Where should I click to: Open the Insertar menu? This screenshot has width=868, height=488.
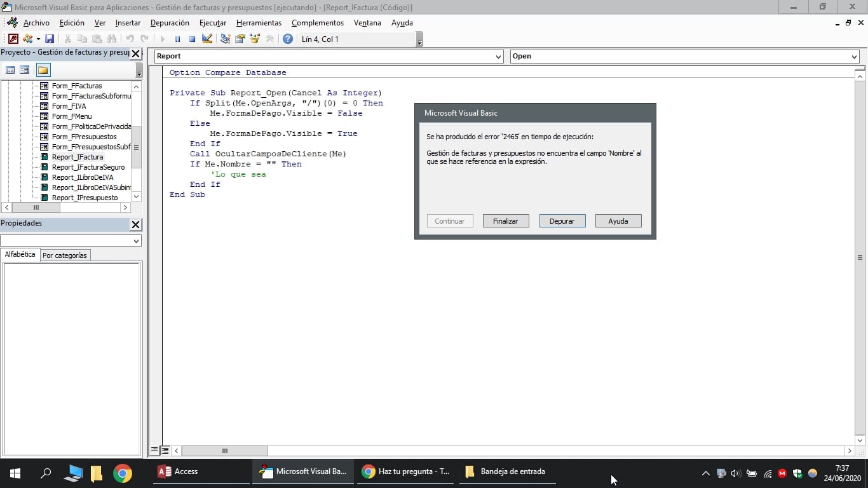coord(128,23)
